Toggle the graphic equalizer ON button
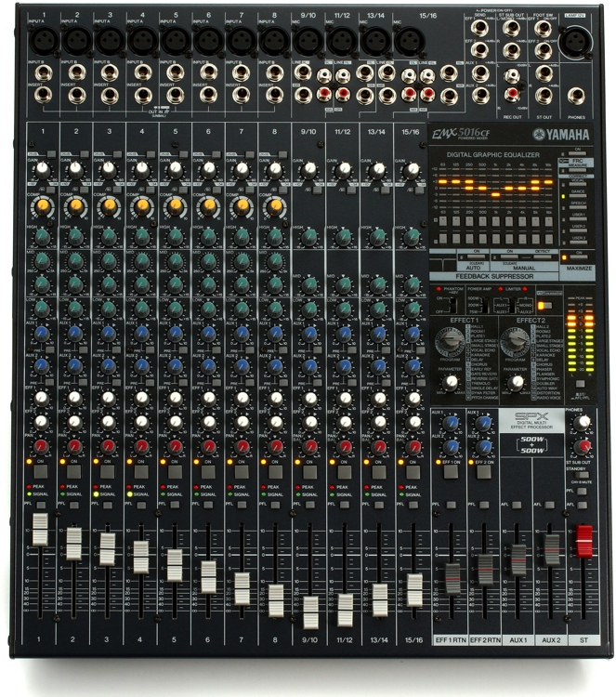 coord(577,153)
